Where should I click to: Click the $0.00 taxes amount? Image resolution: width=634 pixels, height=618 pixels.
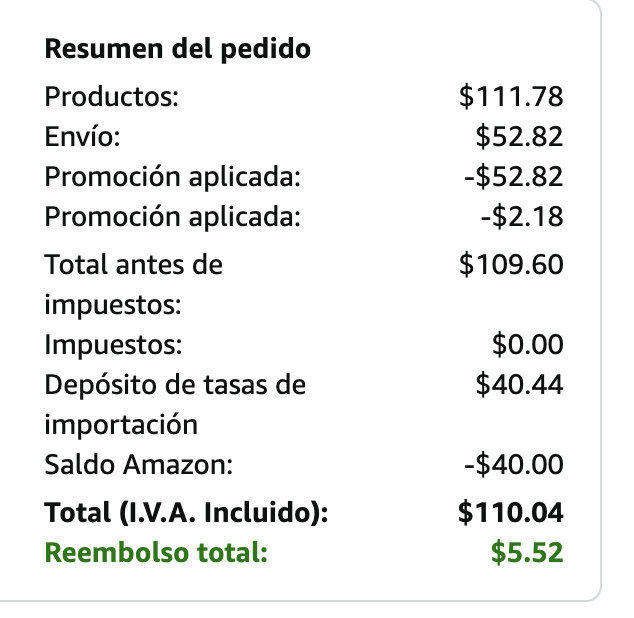tap(528, 345)
